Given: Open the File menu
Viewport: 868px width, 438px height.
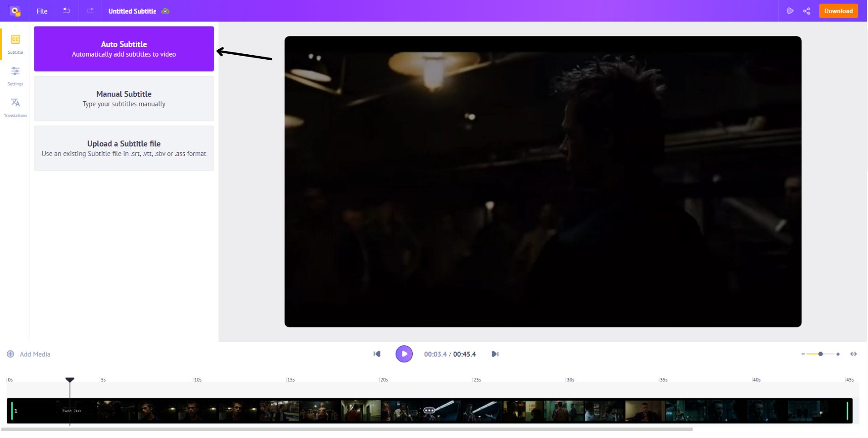Looking at the screenshot, I should coord(42,11).
